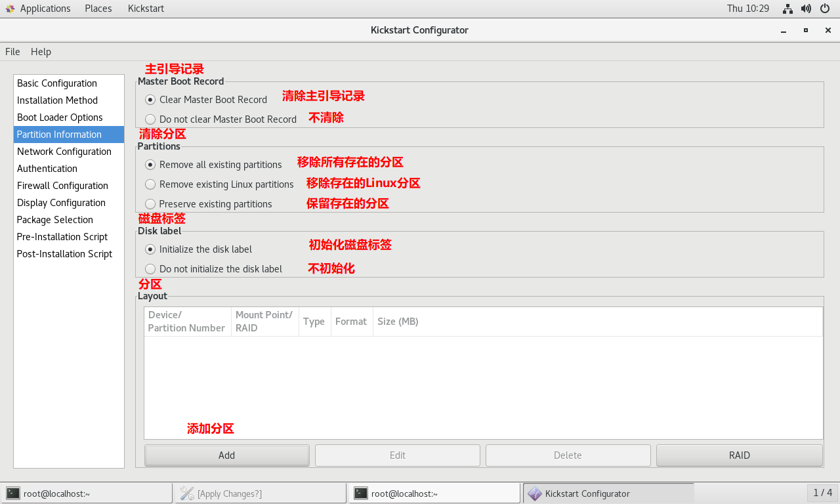Open Firewall Configuration section
Viewport: 840px width, 504px height.
69,186
